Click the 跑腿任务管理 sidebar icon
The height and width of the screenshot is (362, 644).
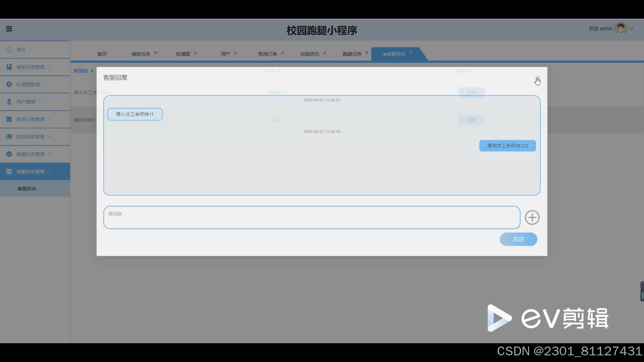9,154
